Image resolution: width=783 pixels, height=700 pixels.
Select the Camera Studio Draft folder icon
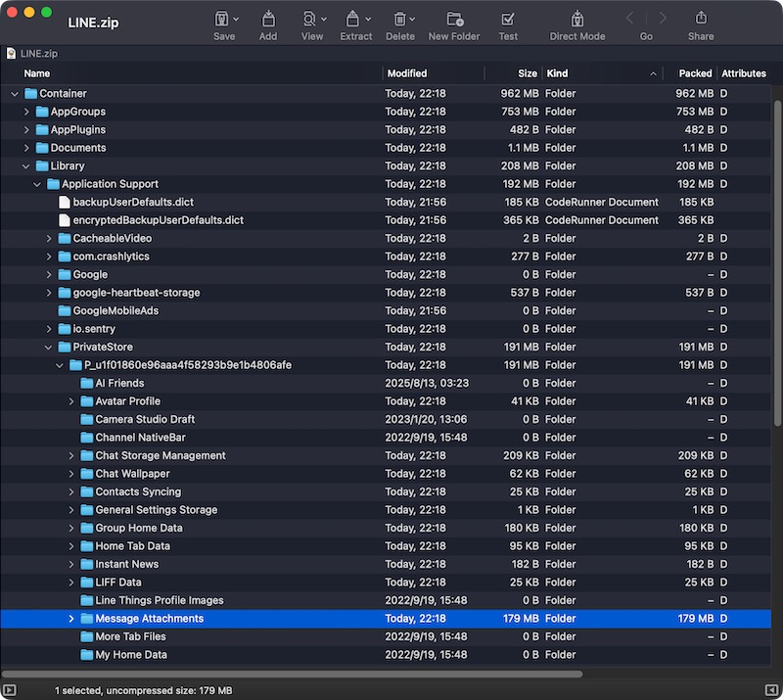(x=87, y=419)
